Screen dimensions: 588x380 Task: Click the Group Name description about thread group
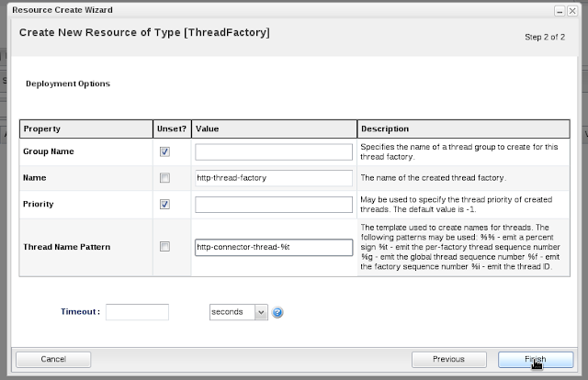[459, 151]
